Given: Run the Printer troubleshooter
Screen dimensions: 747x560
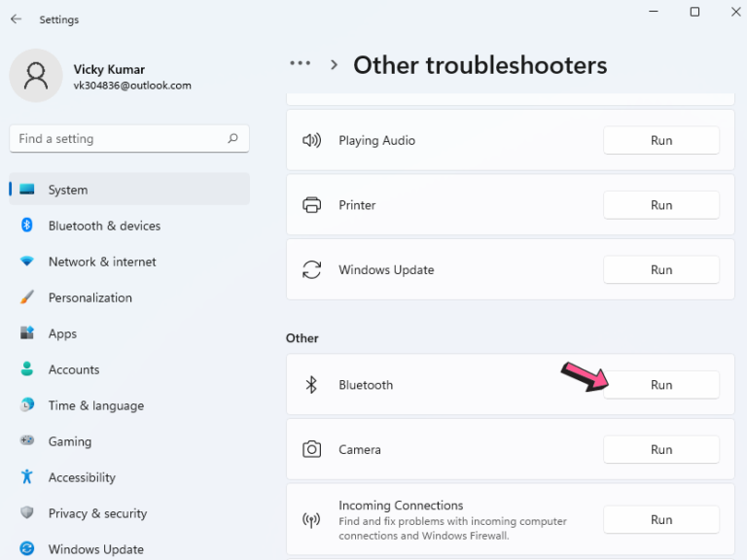Looking at the screenshot, I should click(661, 205).
